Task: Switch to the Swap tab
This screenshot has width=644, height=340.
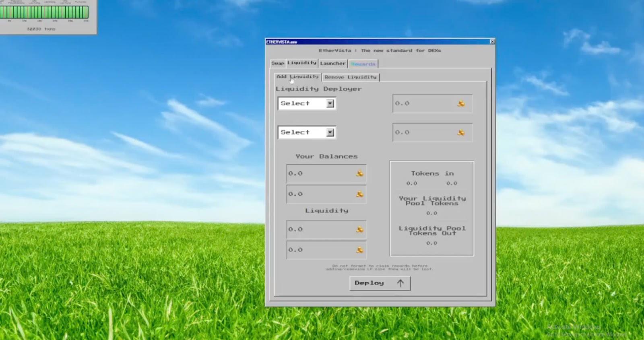Action: [278, 63]
